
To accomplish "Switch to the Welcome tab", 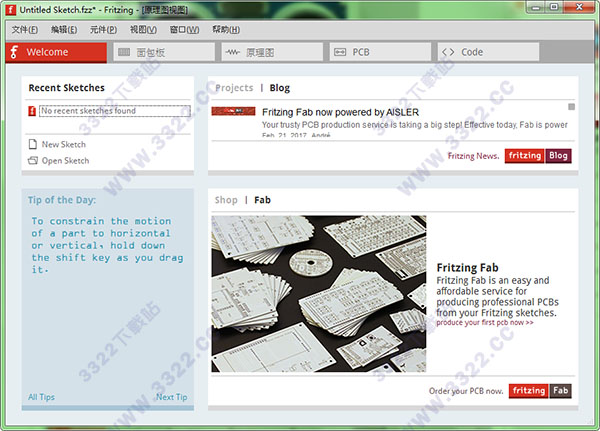I will [56, 52].
